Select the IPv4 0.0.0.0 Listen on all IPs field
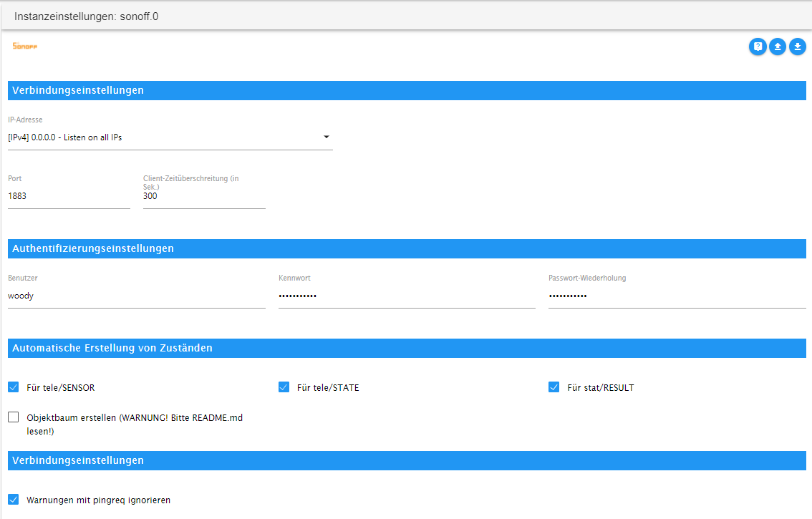This screenshot has width=812, height=519. (x=170, y=137)
